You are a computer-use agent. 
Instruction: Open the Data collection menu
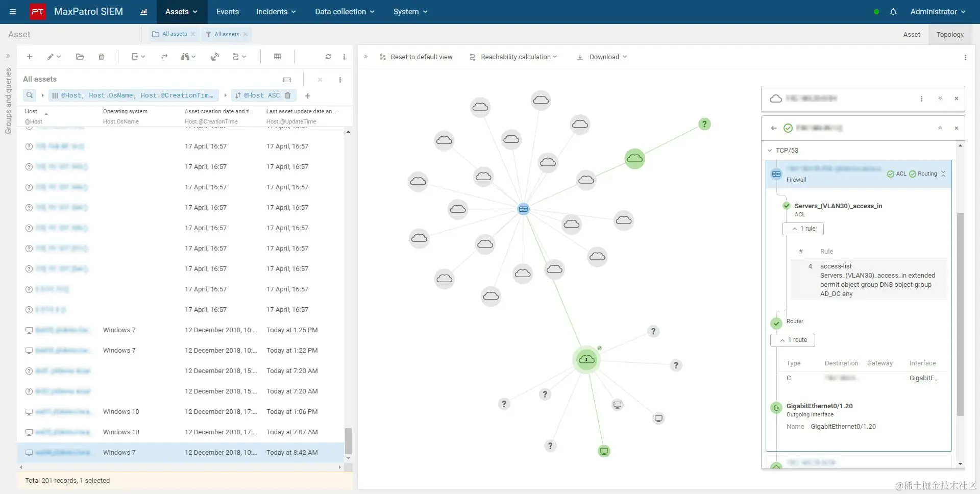click(345, 12)
